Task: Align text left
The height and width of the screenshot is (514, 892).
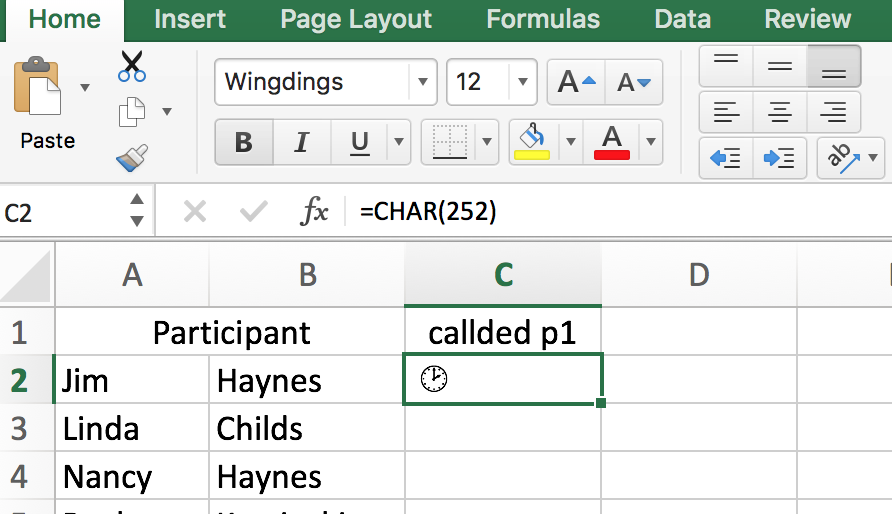Action: [726, 112]
